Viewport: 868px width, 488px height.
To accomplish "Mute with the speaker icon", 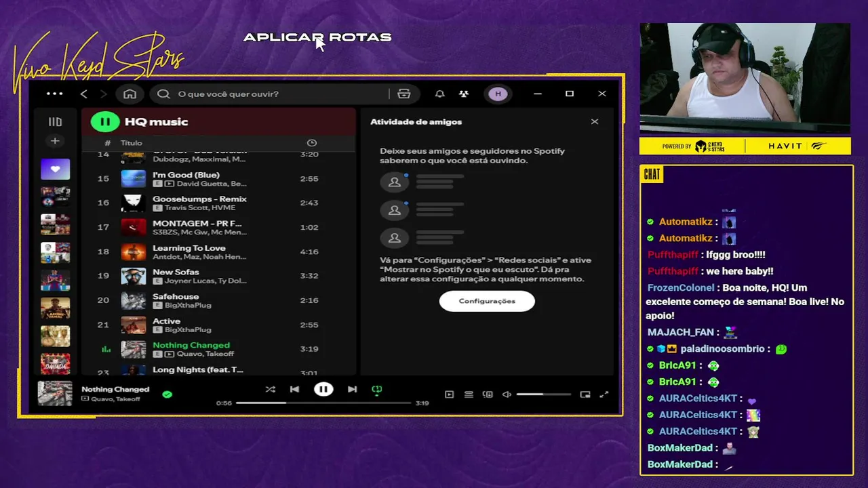I will click(507, 394).
